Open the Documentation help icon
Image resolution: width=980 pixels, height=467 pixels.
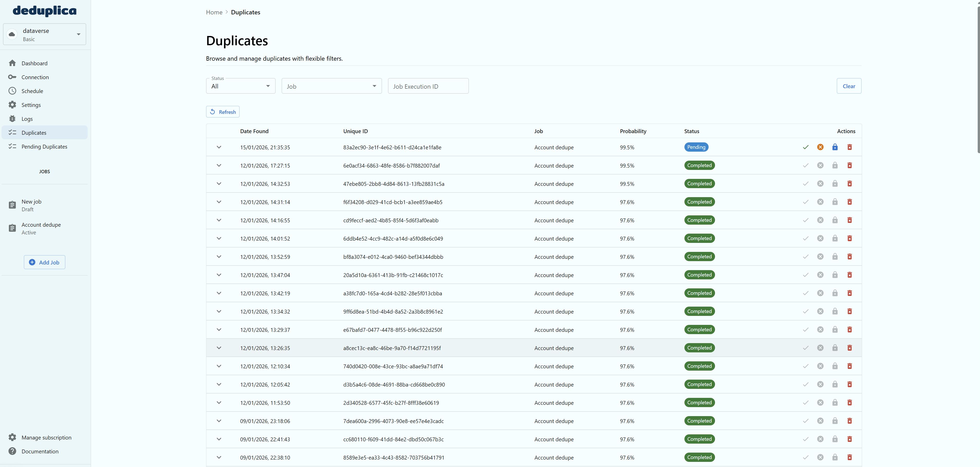tap(13, 451)
